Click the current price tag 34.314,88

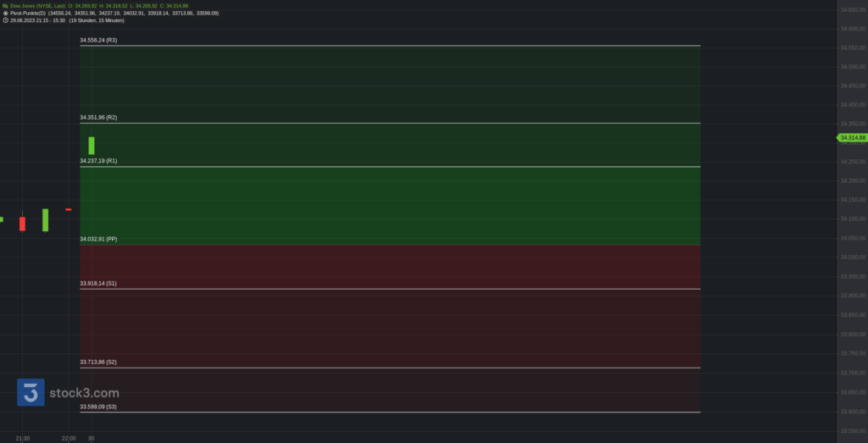click(851, 138)
